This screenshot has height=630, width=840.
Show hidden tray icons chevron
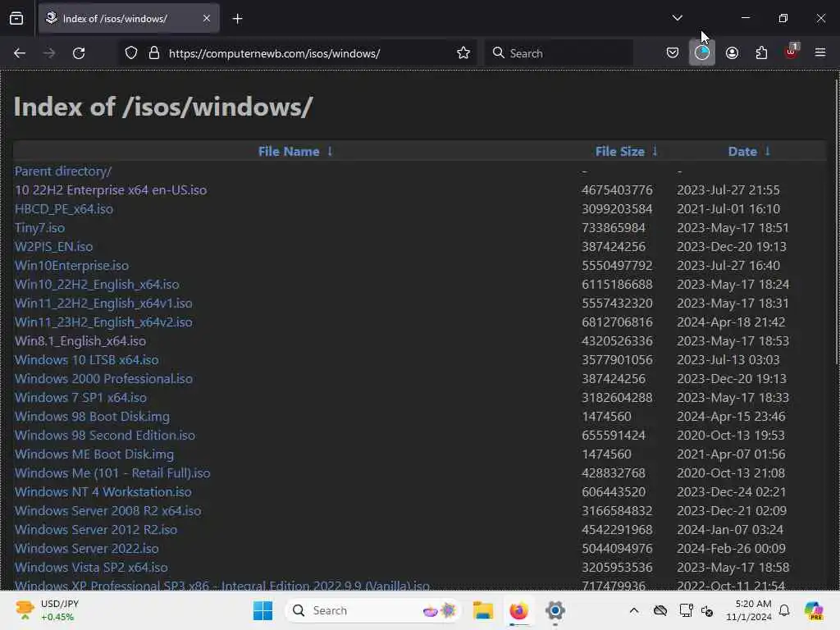click(x=634, y=610)
